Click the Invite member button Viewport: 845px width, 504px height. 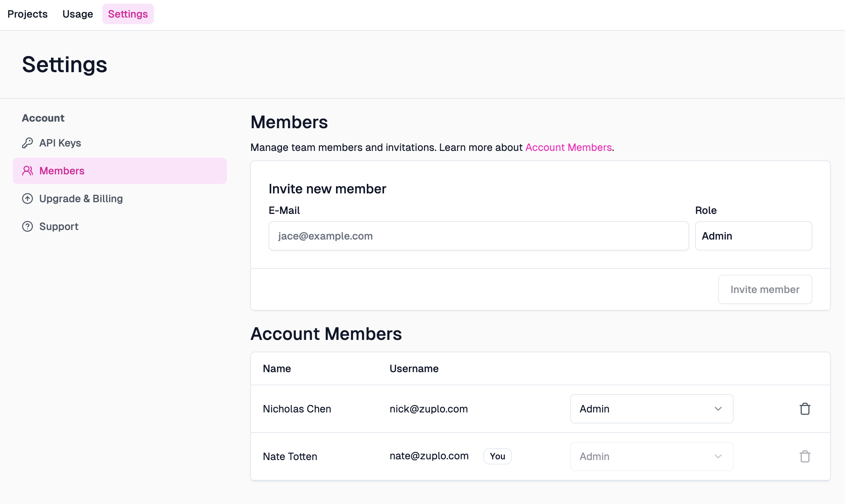(x=765, y=289)
